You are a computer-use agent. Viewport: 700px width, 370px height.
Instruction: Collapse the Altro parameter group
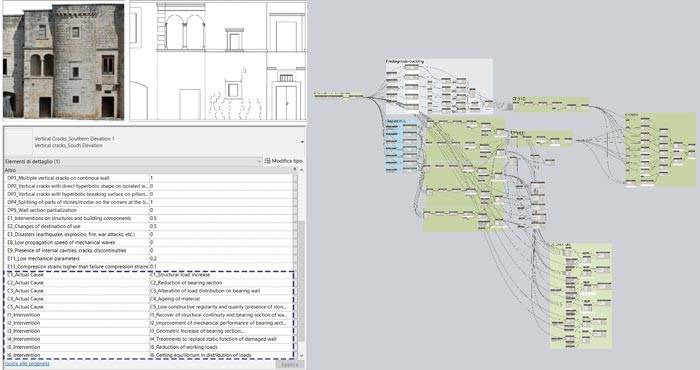click(x=295, y=170)
